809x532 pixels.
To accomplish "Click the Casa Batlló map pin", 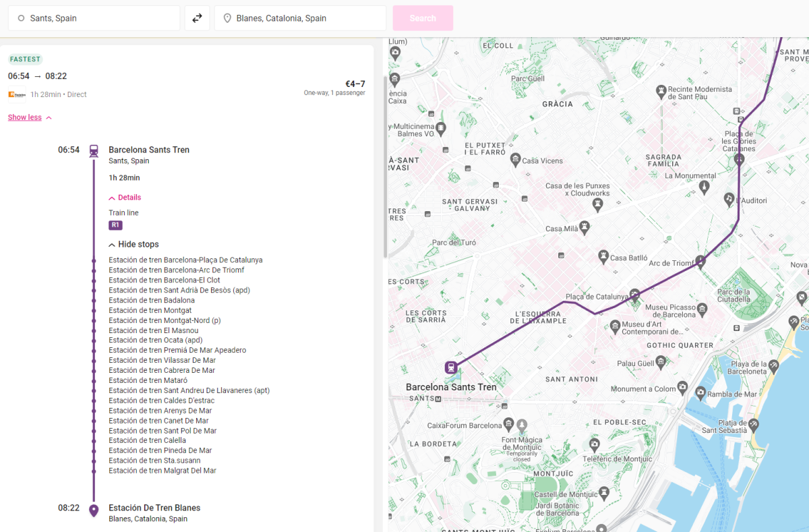I will pyautogui.click(x=603, y=257).
